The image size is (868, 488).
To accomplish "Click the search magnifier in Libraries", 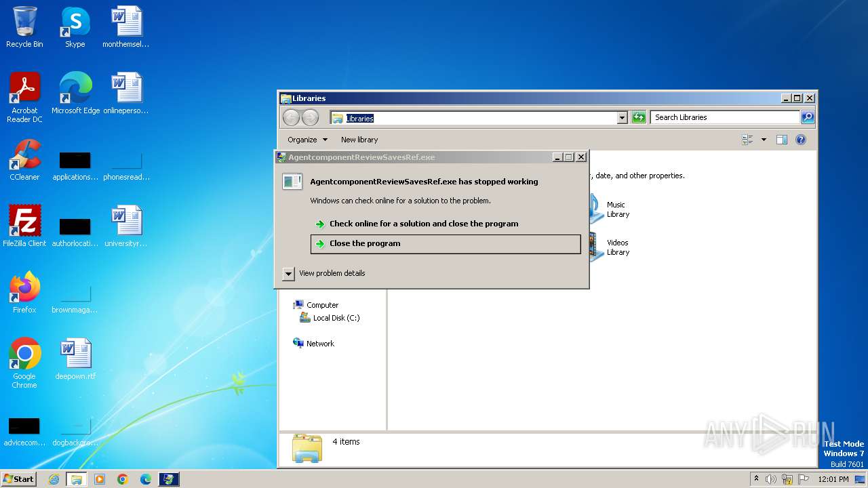I will pyautogui.click(x=807, y=117).
